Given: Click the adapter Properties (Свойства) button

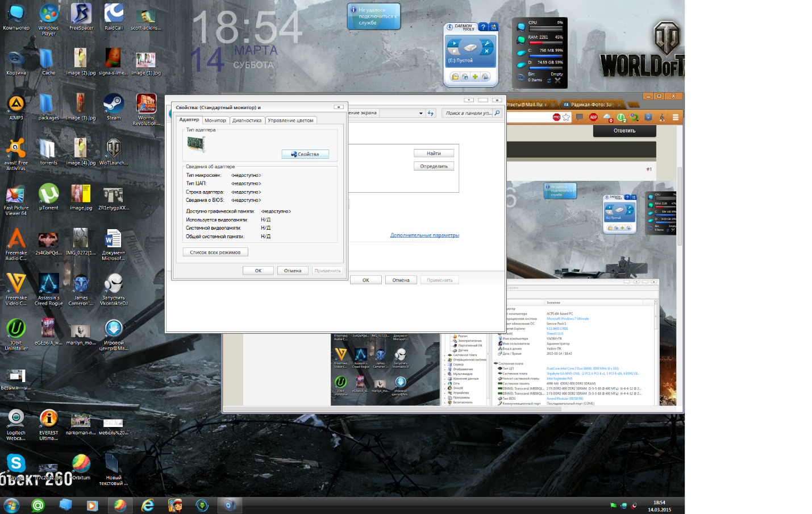Looking at the screenshot, I should 305,154.
